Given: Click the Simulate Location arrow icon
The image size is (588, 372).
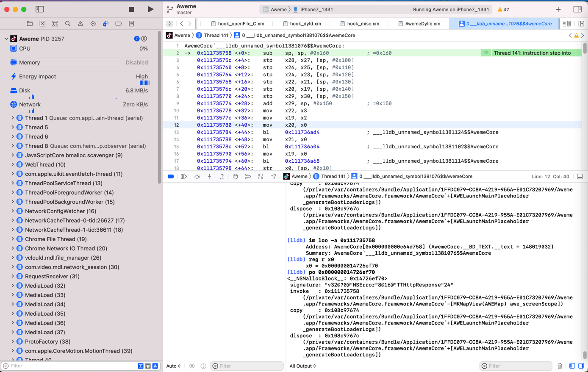Looking at the screenshot, I should (x=274, y=177).
